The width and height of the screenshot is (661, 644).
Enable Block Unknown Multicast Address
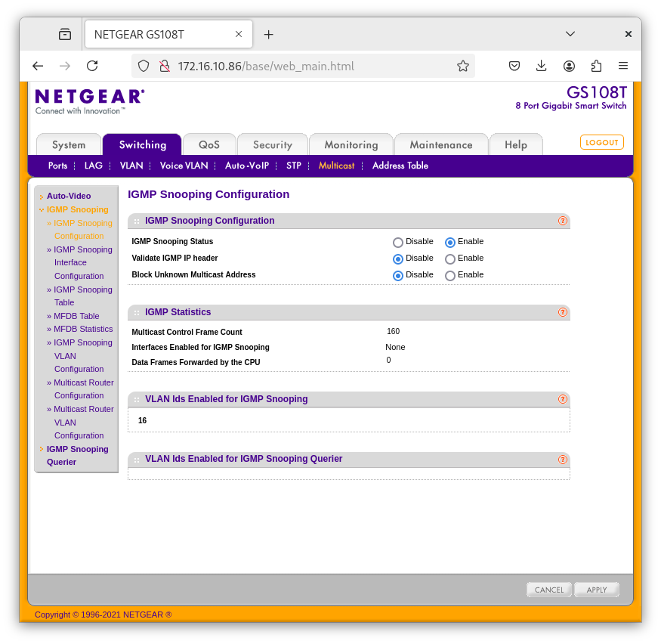pyautogui.click(x=450, y=276)
